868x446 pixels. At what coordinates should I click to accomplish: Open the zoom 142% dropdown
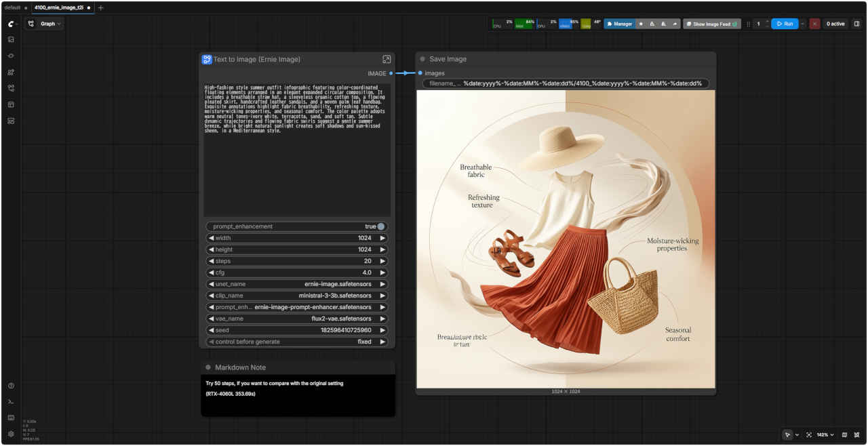[x=825, y=434]
